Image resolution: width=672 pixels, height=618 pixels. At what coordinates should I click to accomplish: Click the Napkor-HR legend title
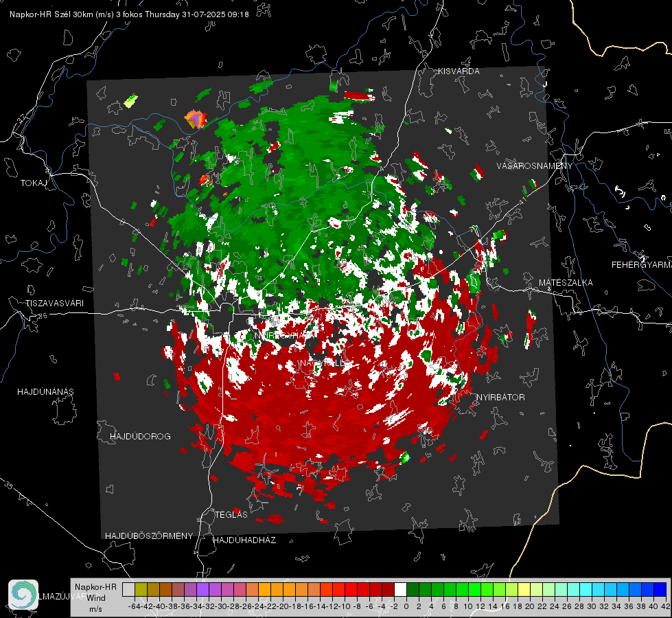tap(95, 587)
